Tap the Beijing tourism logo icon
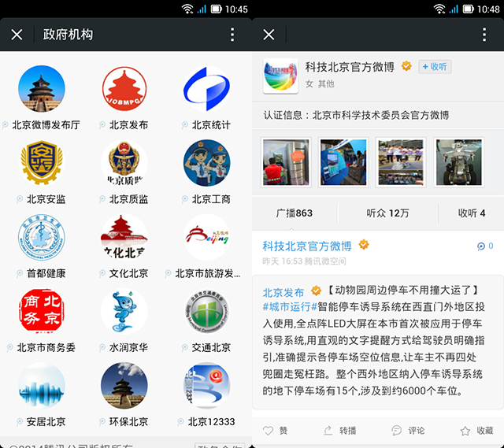Screen dimensions: 504x448 206,237
